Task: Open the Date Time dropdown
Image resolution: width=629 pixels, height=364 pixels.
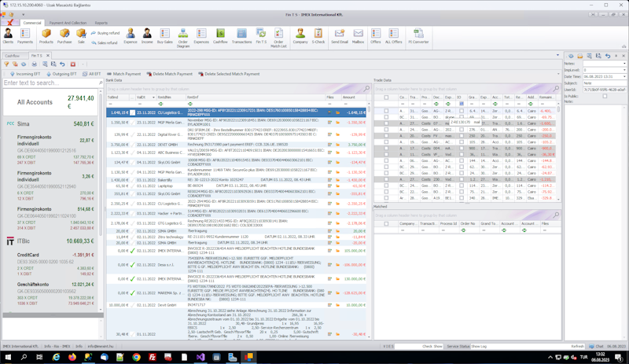Action: [624, 76]
